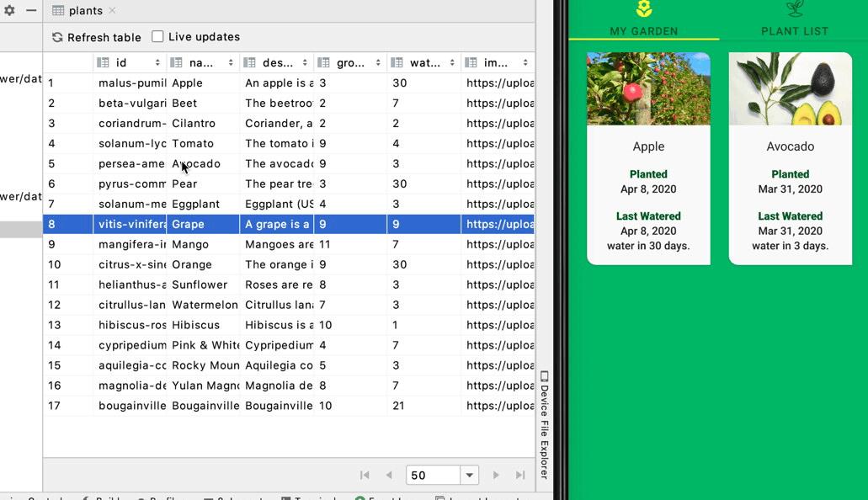This screenshot has width=868, height=500.
Task: Open sort arrows on the wat column
Action: coord(453,62)
